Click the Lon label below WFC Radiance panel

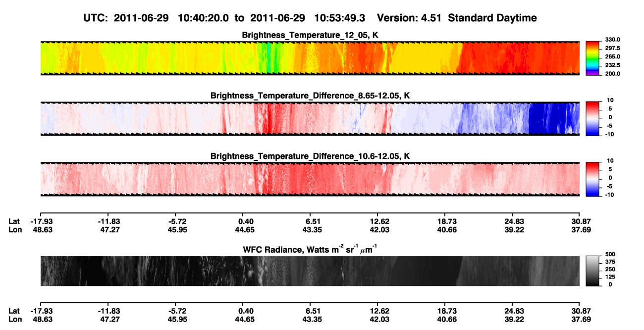[15, 319]
